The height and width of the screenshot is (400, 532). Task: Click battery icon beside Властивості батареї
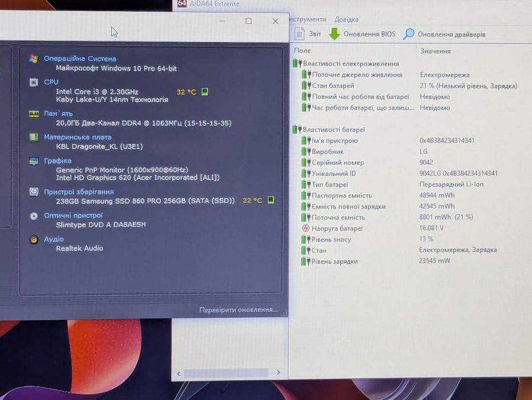coord(297,129)
